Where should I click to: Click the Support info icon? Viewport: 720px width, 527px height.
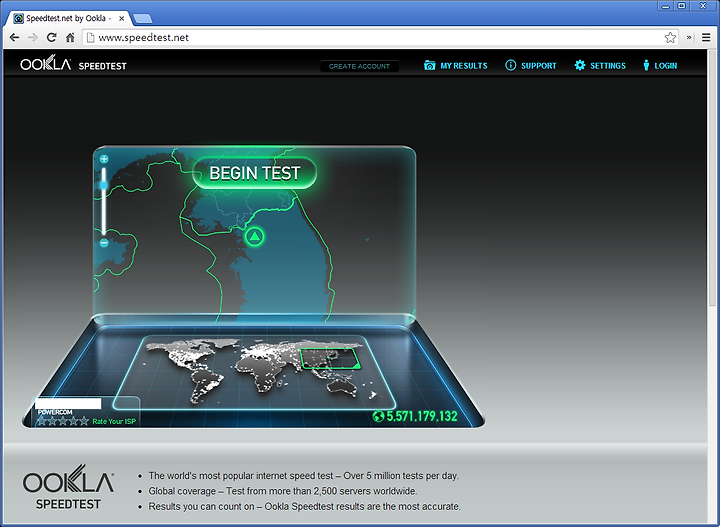(510, 65)
